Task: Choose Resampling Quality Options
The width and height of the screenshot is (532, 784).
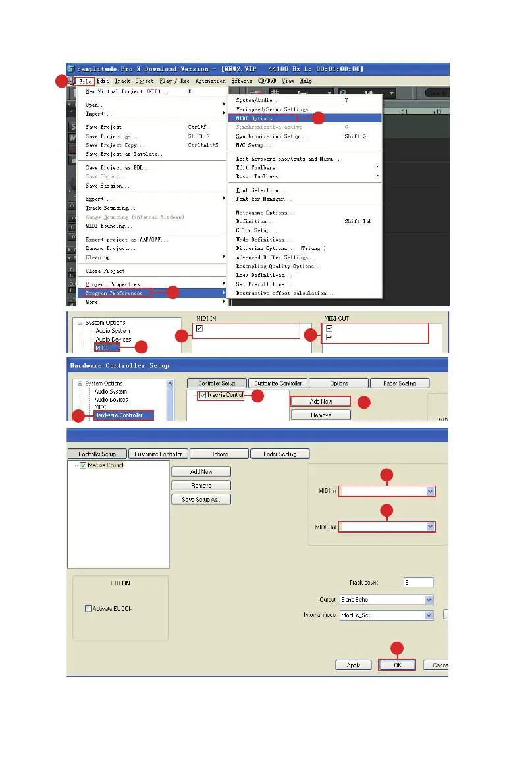Action: tap(304, 267)
